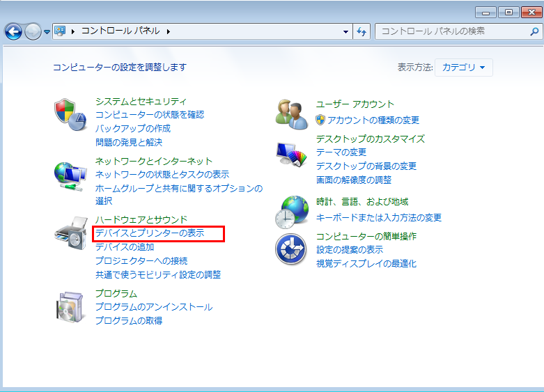The image size is (544, 392).
Task: Open プログラムのアンインストール link
Action: point(153,307)
